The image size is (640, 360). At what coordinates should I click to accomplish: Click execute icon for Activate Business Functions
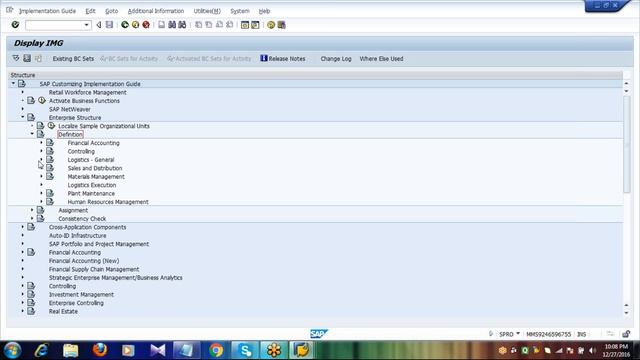pyautogui.click(x=42, y=100)
